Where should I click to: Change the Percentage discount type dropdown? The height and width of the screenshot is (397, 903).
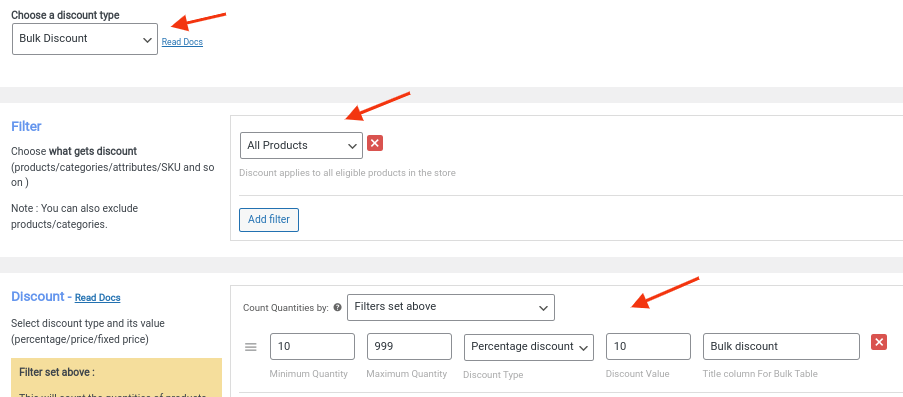coord(529,347)
